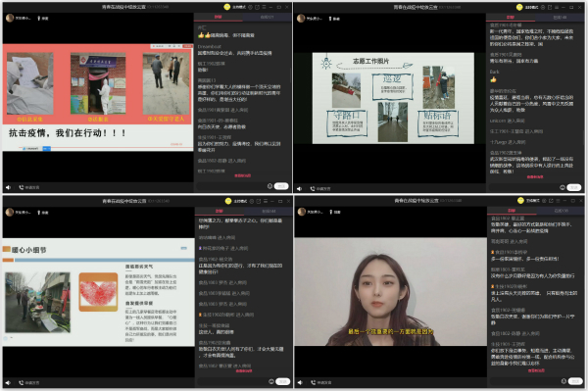588x391 pixels.
Task: Mute speaker in the 抗击疫情 slide window
Action: pyautogui.click(x=8, y=187)
